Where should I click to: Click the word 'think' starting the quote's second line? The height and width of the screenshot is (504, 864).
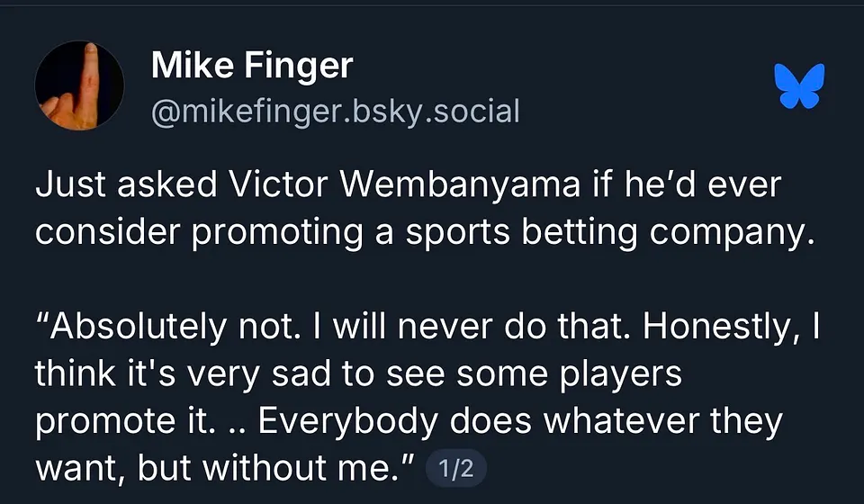tap(76, 374)
